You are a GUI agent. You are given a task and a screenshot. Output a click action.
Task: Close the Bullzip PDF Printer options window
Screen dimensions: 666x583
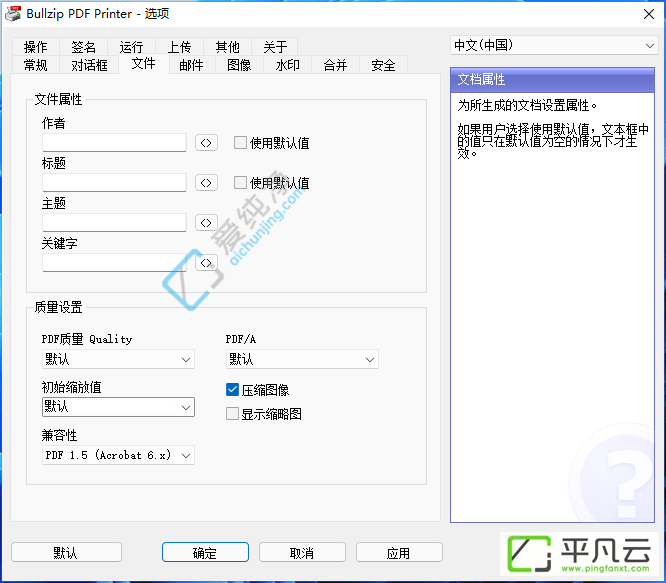pos(649,14)
